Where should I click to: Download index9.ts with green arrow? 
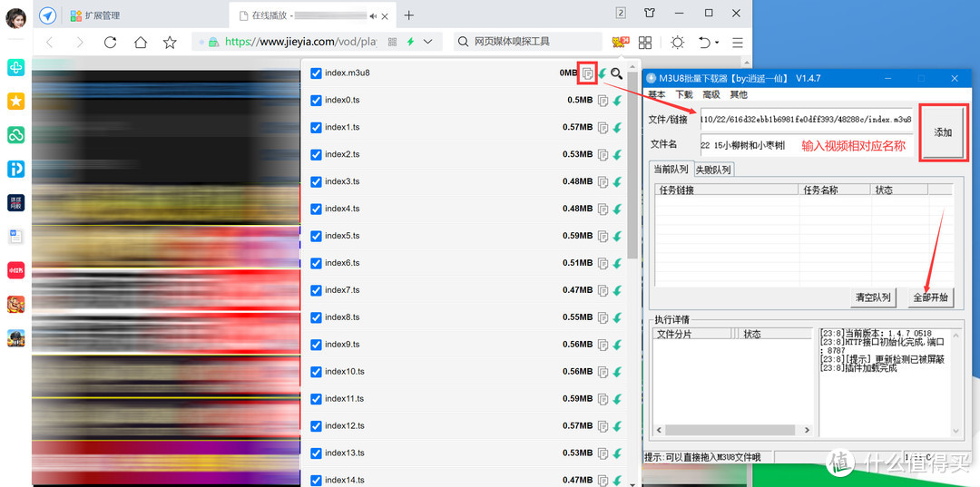pyautogui.click(x=617, y=345)
